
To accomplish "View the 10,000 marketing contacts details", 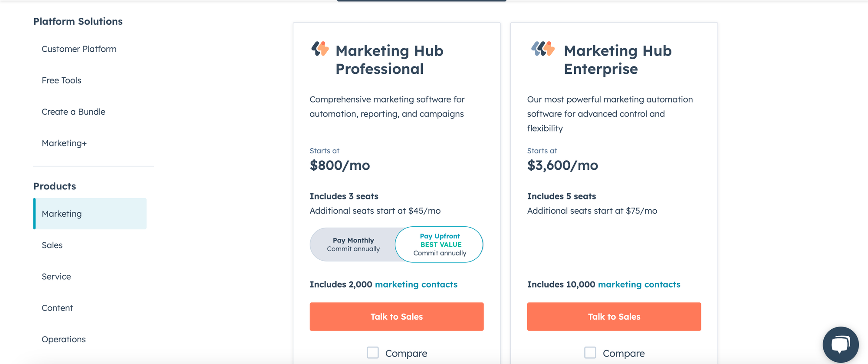I will pyautogui.click(x=639, y=284).
